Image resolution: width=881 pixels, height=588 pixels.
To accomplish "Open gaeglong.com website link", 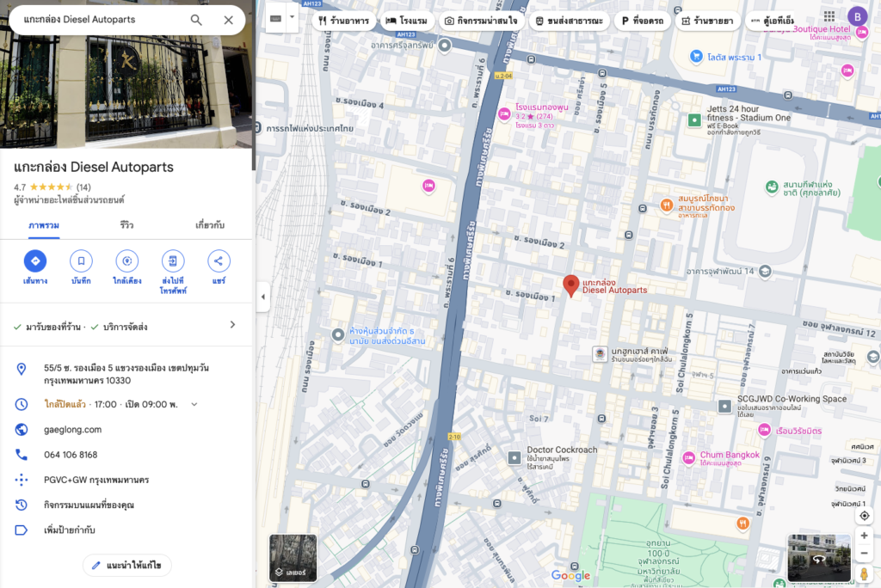I will [x=72, y=430].
